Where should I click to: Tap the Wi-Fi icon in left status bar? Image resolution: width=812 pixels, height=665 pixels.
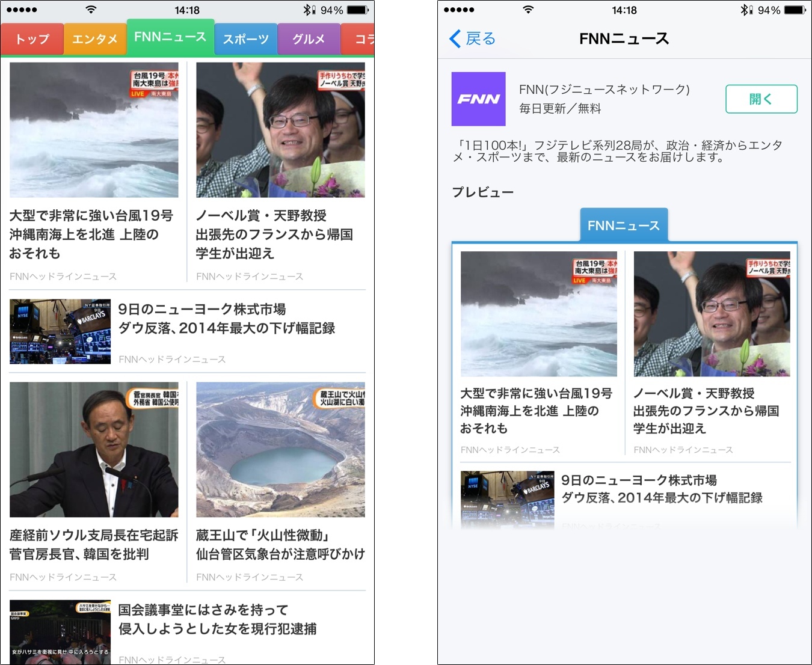91,10
